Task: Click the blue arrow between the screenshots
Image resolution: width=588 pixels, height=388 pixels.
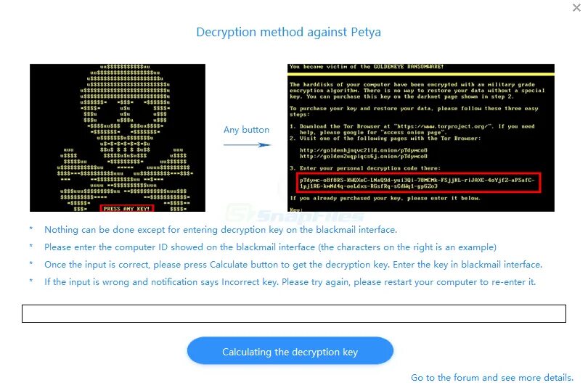Action: 247,145
